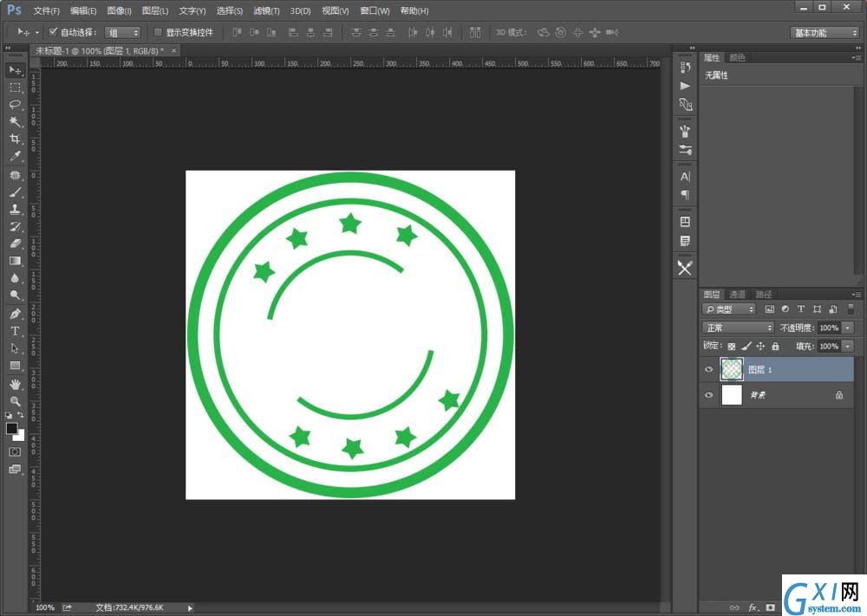Open the 基本功能 workspace dropdown
867x616 pixels.
tap(825, 33)
